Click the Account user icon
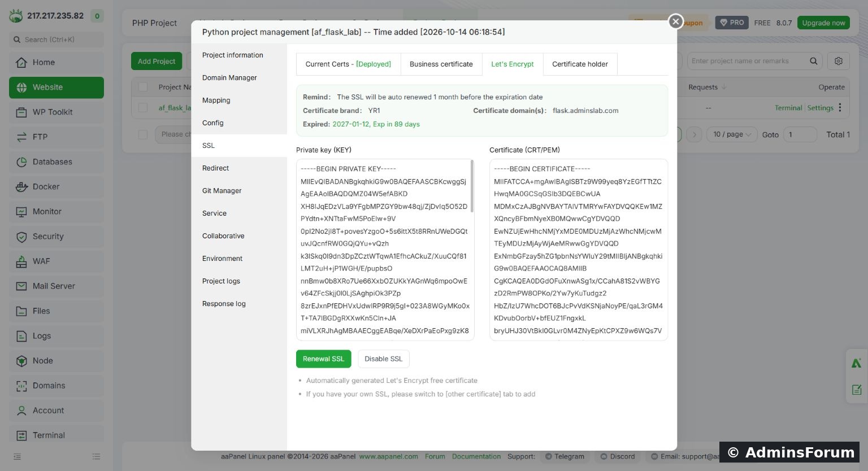Screen dimensions: 868x471 21,411
